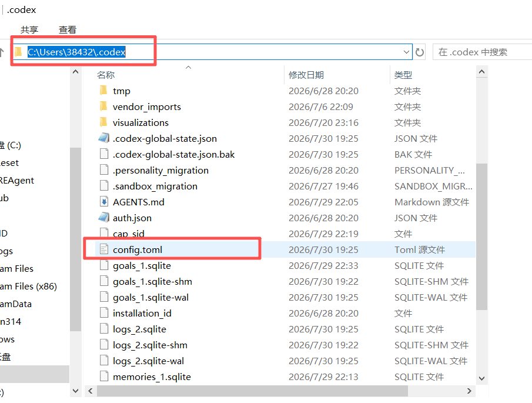Open the 查看 ribbon tab

pyautogui.click(x=67, y=30)
